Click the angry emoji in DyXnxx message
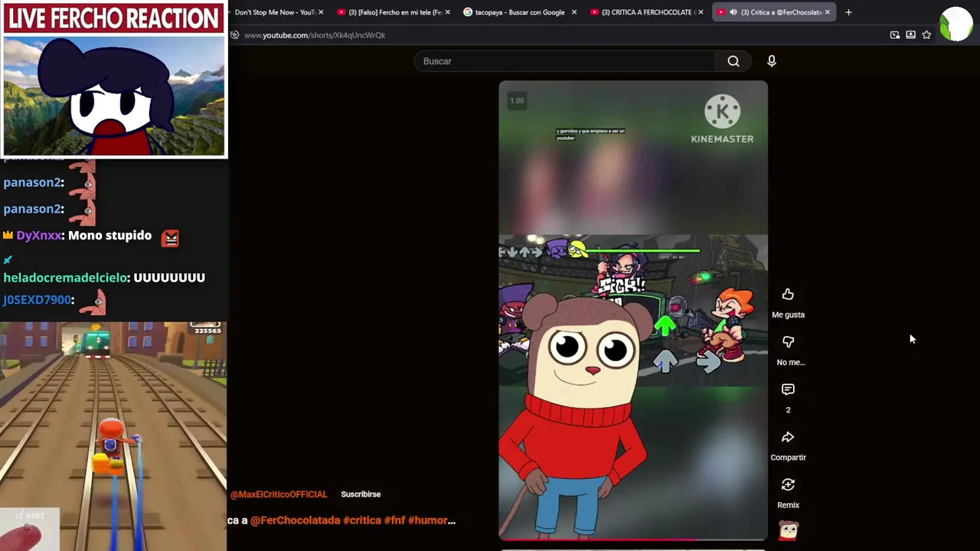Viewport: 980px width, 551px height. point(170,238)
